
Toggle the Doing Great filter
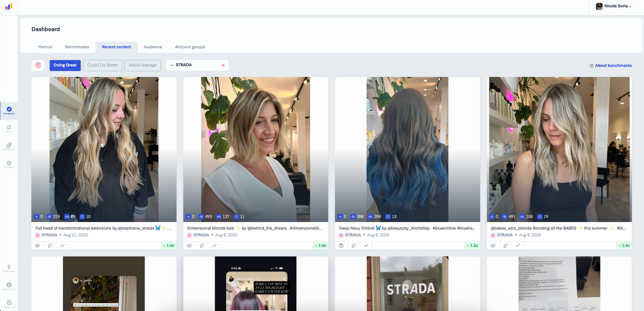[x=65, y=65]
